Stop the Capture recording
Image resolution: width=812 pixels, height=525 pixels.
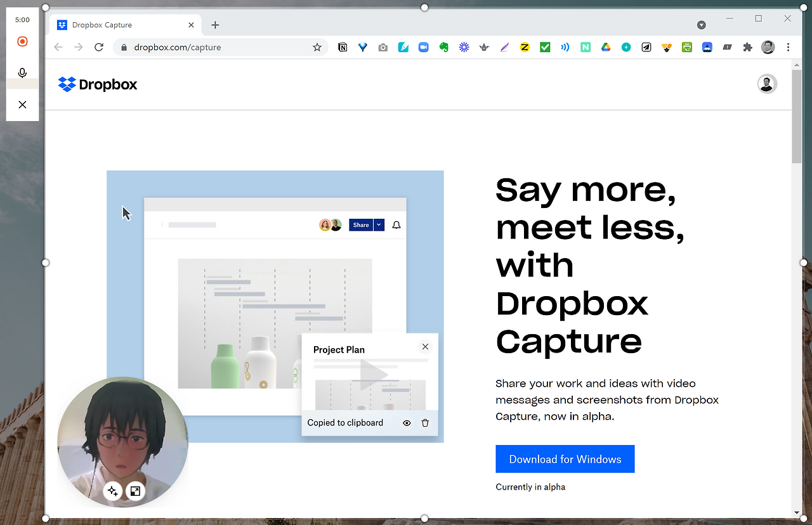tap(22, 41)
